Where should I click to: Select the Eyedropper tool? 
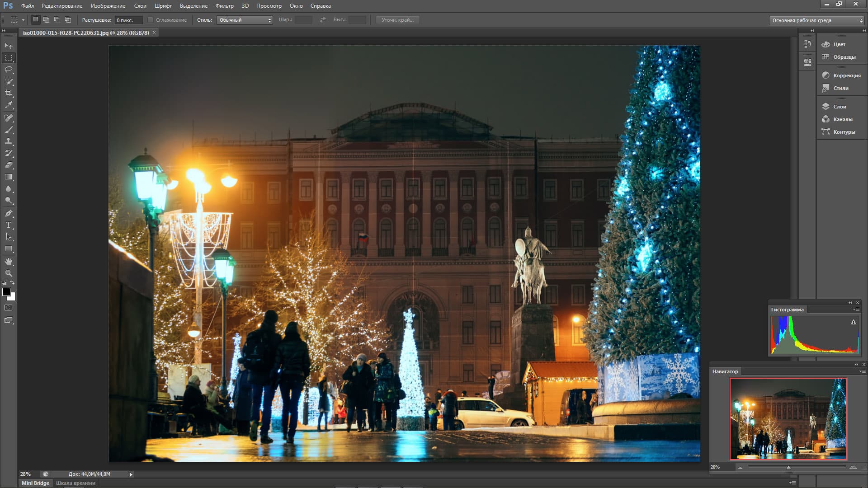point(9,105)
